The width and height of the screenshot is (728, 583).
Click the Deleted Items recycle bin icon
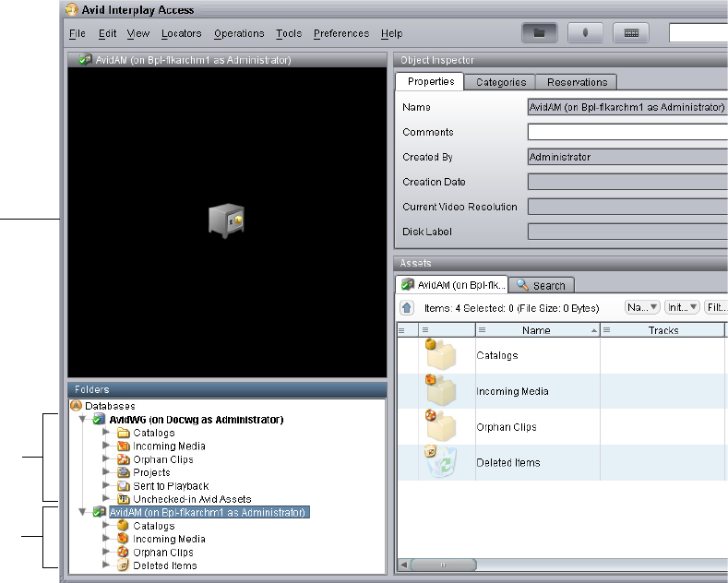pyautogui.click(x=441, y=461)
